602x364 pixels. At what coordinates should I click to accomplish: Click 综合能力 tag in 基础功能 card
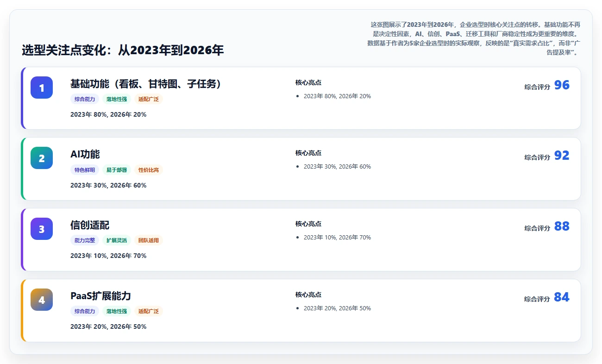[85, 99]
